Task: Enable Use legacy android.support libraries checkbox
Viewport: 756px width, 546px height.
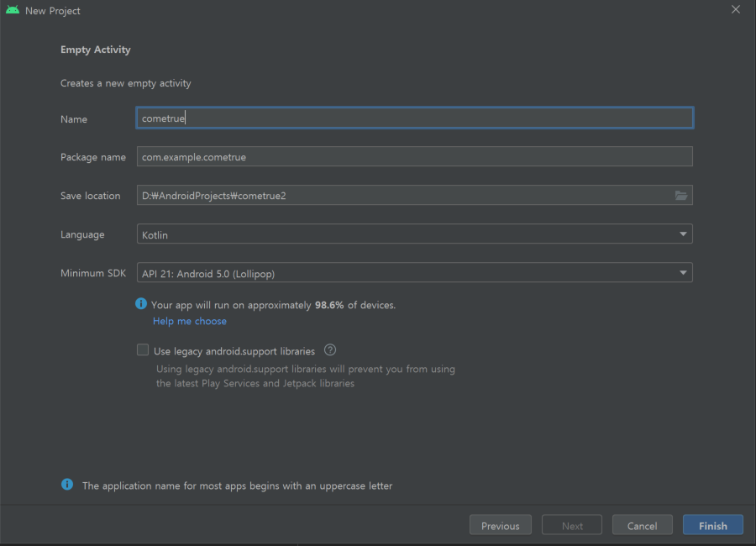Action: click(143, 349)
